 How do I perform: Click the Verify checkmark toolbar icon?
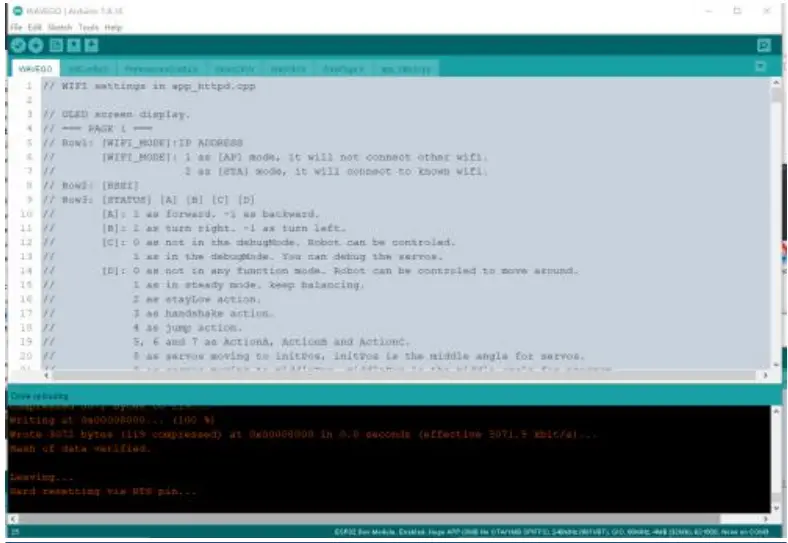[x=18, y=46]
